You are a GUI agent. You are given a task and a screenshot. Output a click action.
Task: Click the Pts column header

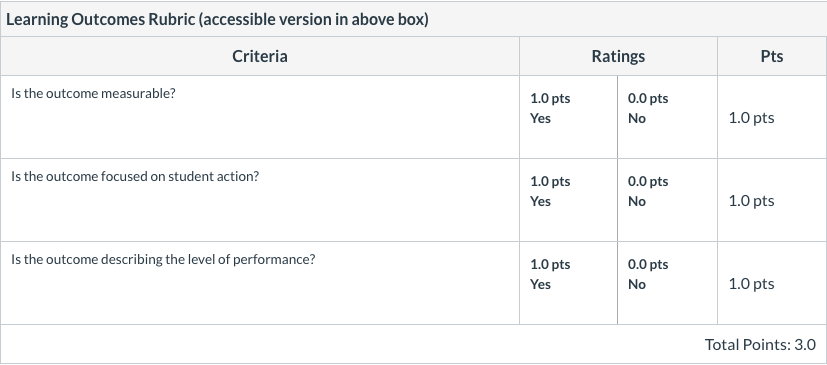tap(772, 56)
